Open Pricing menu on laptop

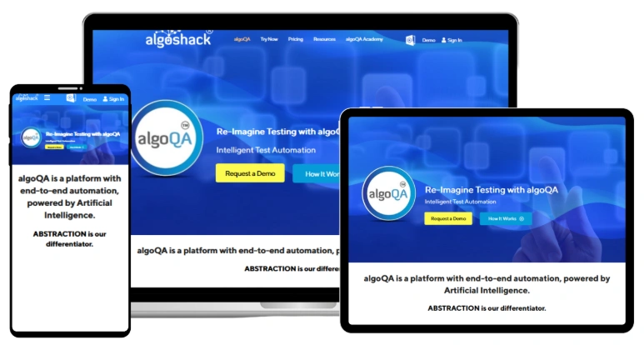click(295, 39)
